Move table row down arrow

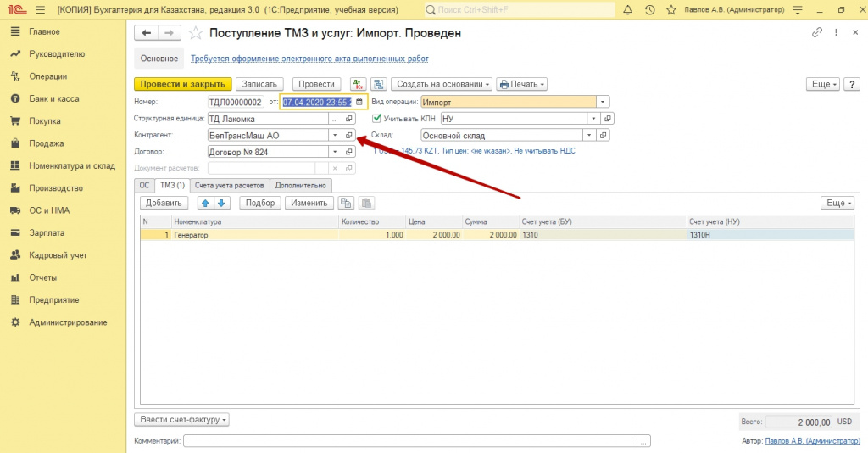(x=221, y=204)
